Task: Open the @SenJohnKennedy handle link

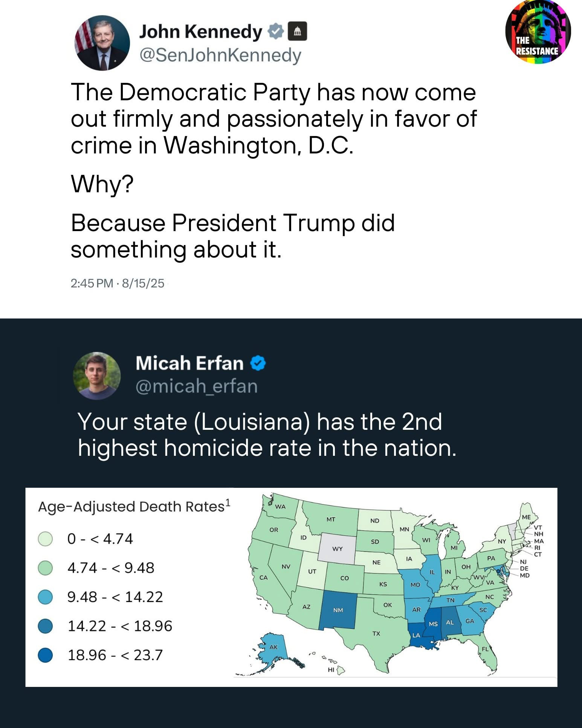Action: tap(220, 56)
